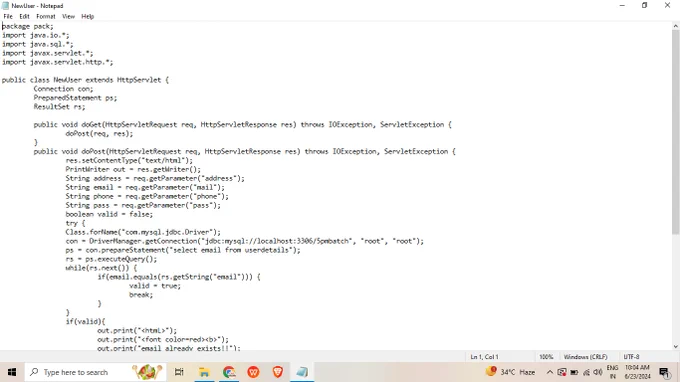Open network settings from system tray

(x=586, y=372)
